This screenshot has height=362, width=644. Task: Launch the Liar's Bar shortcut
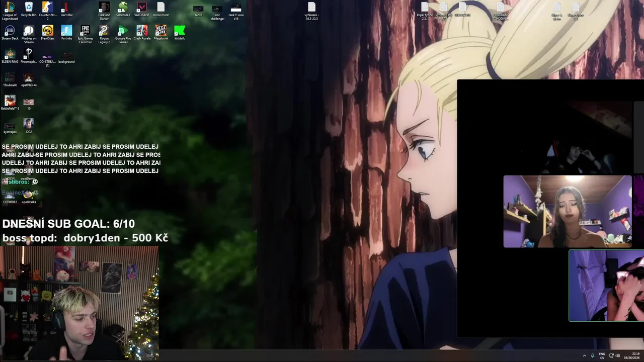coord(66,10)
